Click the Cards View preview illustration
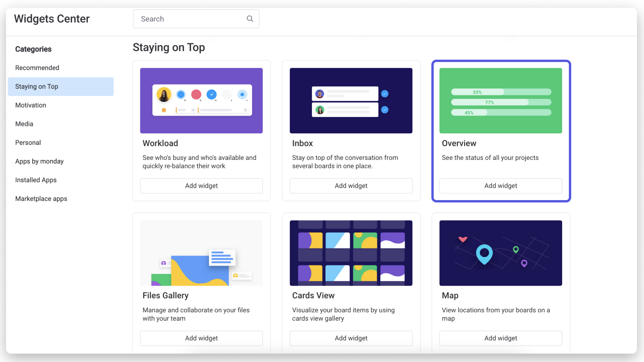Screen dimensions: 644x362 point(351,253)
